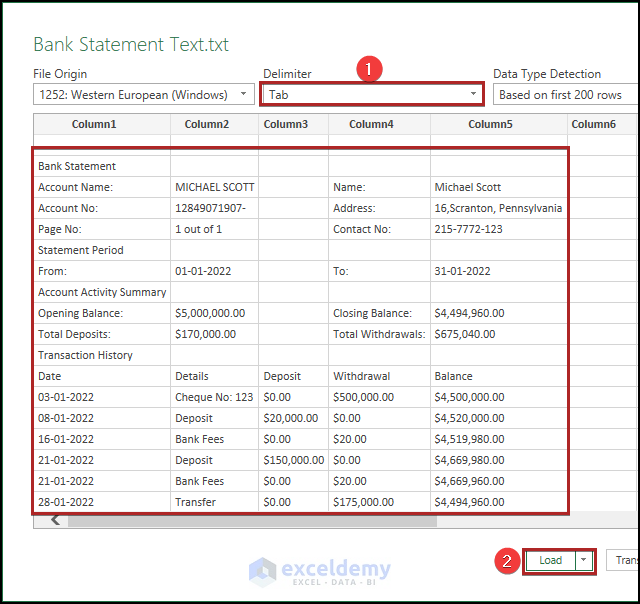
Task: Click the '$4,669,980.00' balance cell
Action: [x=498, y=460]
